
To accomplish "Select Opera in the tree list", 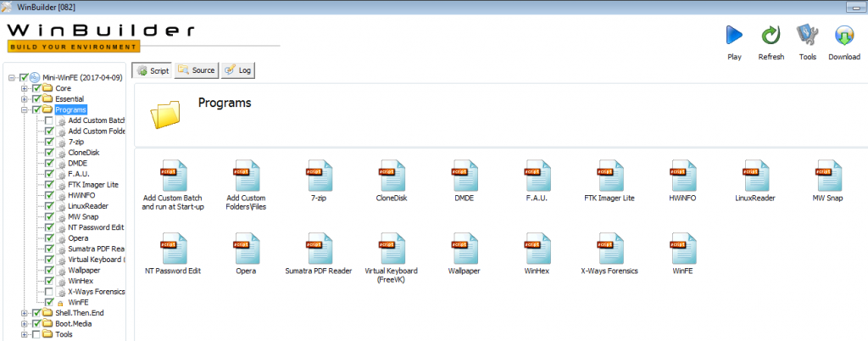I will (x=78, y=238).
